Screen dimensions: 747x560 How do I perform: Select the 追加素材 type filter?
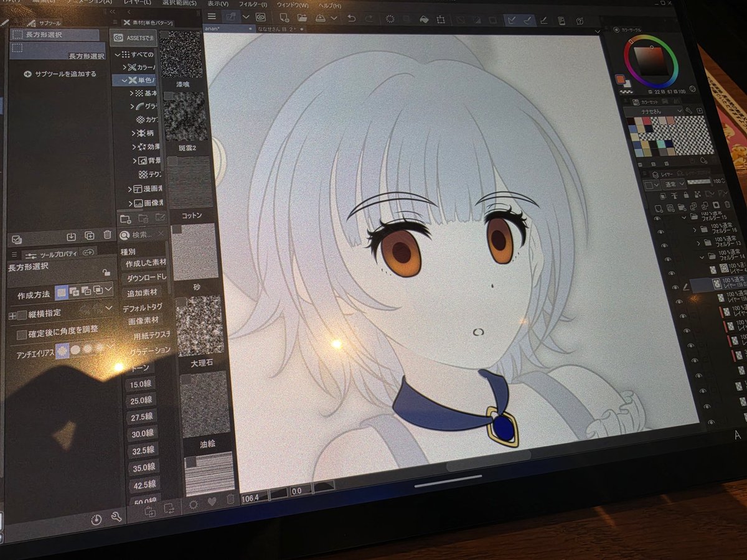coord(143,293)
